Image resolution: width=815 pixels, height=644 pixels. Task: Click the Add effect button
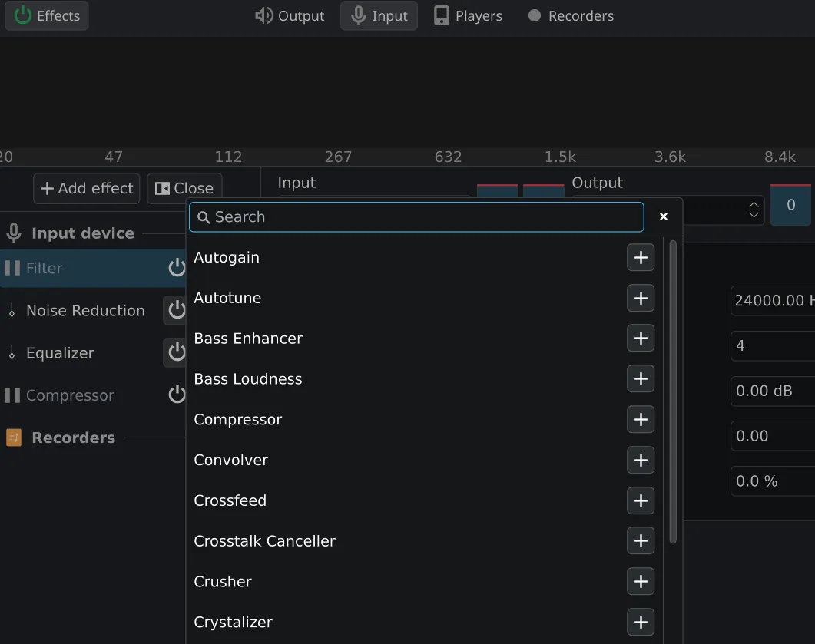pyautogui.click(x=87, y=188)
